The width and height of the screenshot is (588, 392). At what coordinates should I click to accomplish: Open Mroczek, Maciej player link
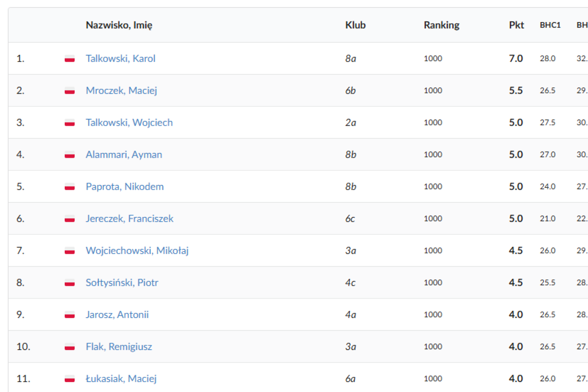(x=121, y=90)
